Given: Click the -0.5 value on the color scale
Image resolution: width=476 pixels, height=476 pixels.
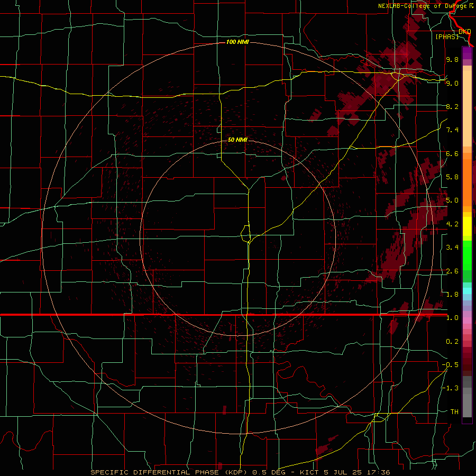Looking at the screenshot, I should (x=450, y=365).
